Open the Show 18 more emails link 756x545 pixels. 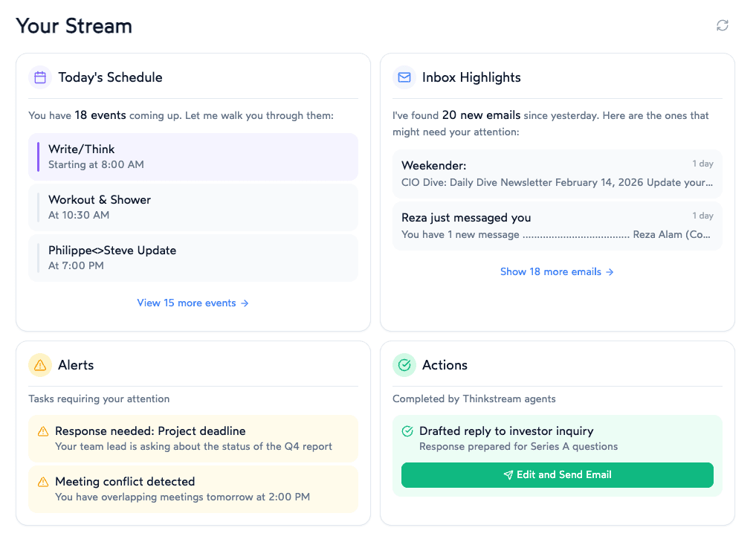(552, 271)
